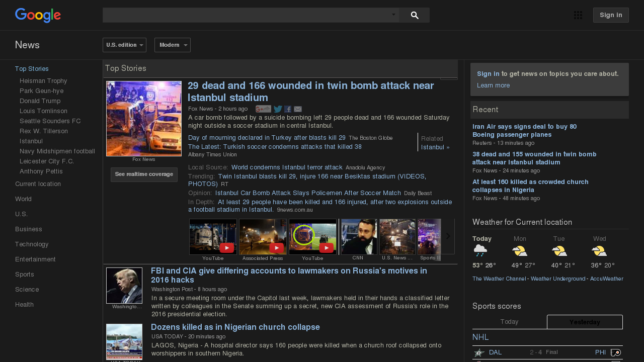The height and width of the screenshot is (362, 644).
Task: Share Istanbul story on Twitter
Action: (x=278, y=109)
